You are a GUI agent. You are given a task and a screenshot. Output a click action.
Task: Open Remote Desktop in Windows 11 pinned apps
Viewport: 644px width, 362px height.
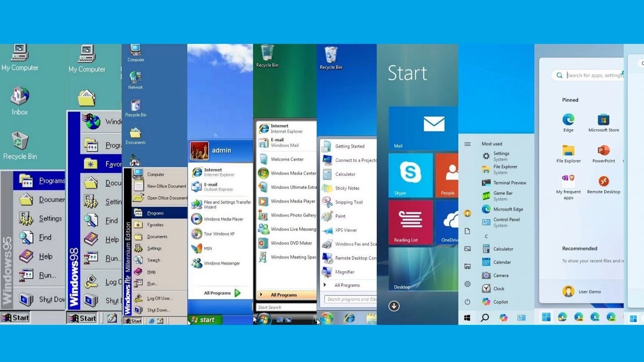tap(604, 185)
